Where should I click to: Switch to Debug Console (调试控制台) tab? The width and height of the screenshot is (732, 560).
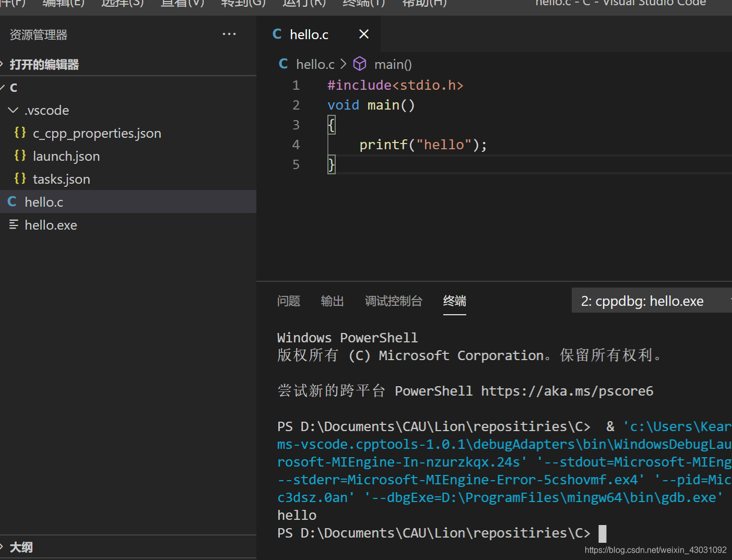pos(393,301)
